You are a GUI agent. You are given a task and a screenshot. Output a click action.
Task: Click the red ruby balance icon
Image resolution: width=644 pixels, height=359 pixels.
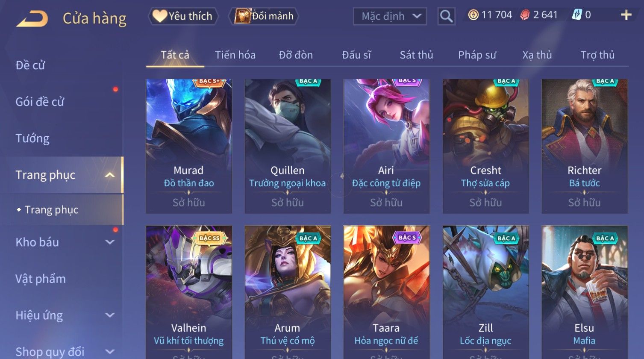[525, 15]
